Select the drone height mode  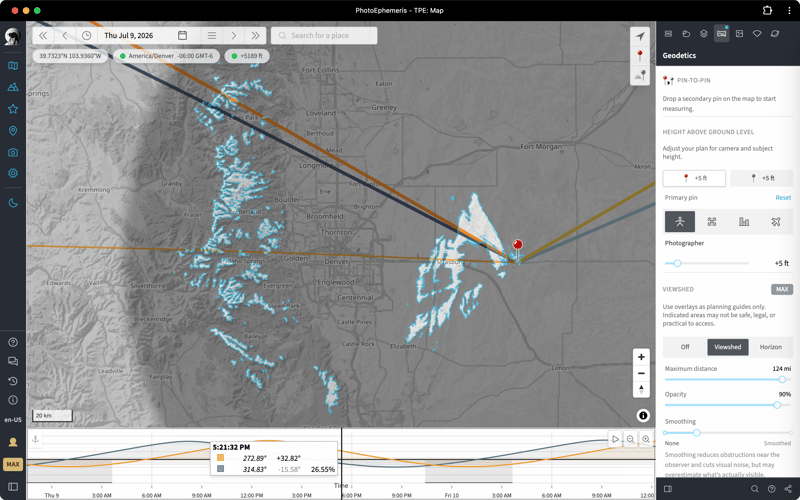tap(712, 221)
